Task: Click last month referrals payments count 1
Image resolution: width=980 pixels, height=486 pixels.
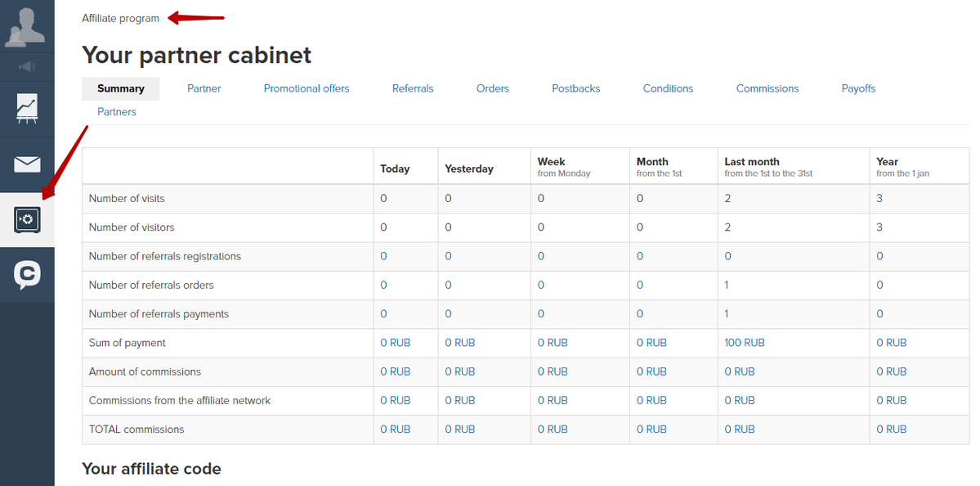Action: click(x=727, y=314)
